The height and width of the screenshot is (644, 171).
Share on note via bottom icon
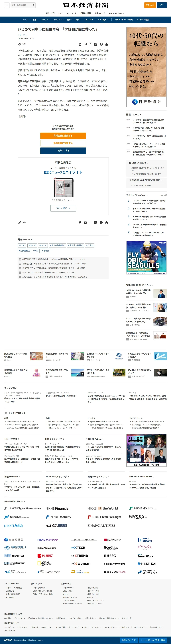point(90,222)
